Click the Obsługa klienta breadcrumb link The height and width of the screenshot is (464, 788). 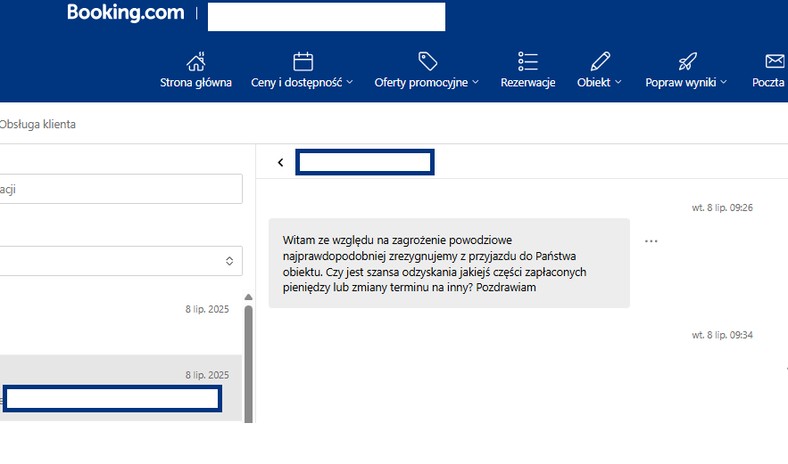pos(37,124)
